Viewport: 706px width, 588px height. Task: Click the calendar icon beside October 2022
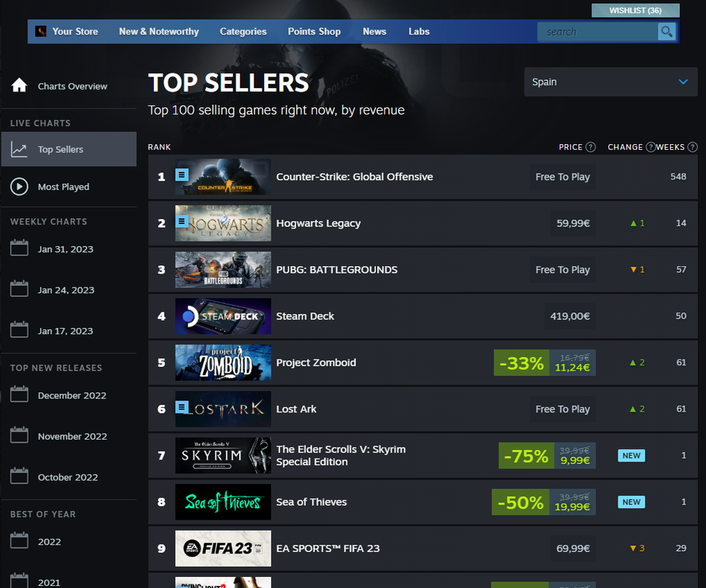click(19, 476)
